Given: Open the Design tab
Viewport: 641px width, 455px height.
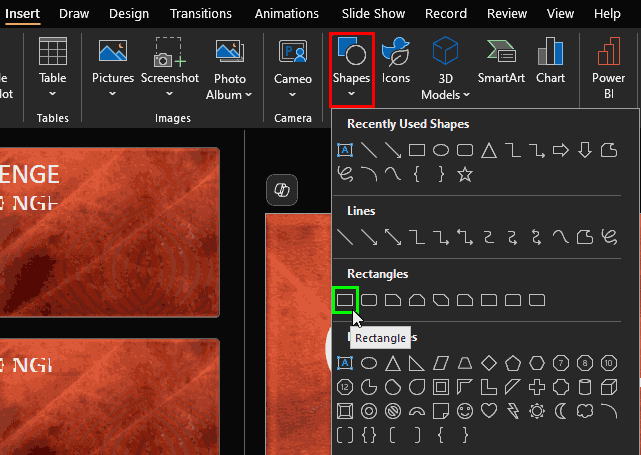Looking at the screenshot, I should [x=129, y=13].
